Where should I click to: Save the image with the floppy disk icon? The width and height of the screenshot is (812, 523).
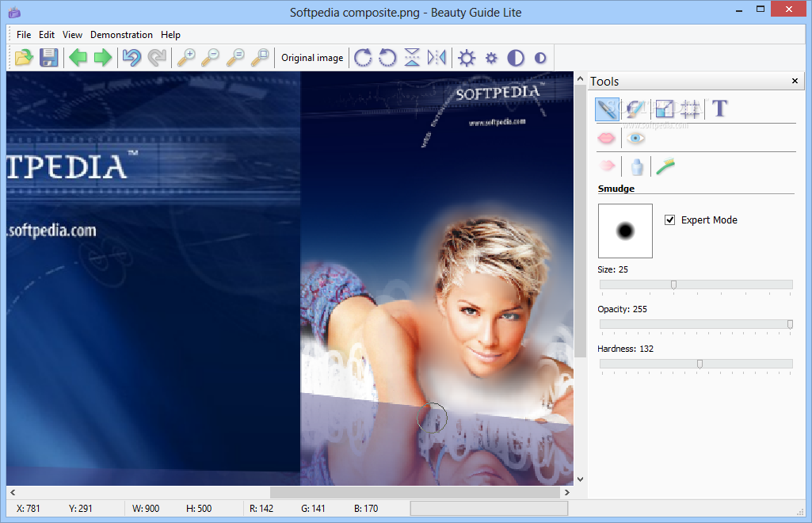tap(48, 58)
